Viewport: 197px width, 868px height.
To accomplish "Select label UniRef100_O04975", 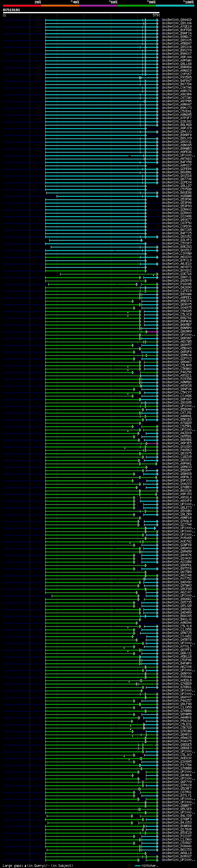I will click(177, 308).
